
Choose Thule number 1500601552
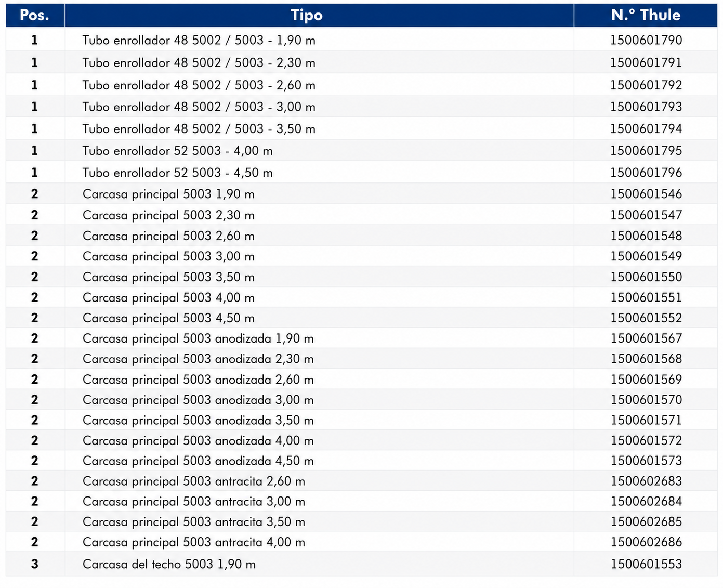[x=646, y=318]
